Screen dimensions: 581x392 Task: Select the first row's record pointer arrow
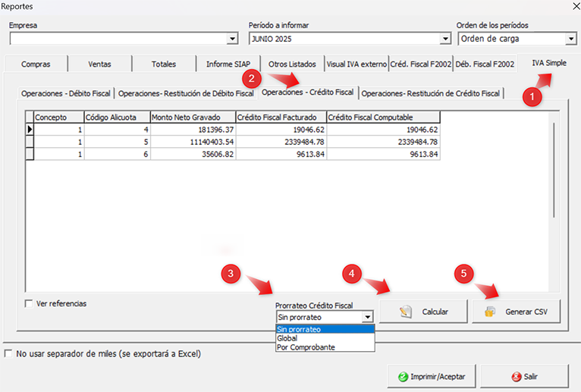click(x=30, y=130)
